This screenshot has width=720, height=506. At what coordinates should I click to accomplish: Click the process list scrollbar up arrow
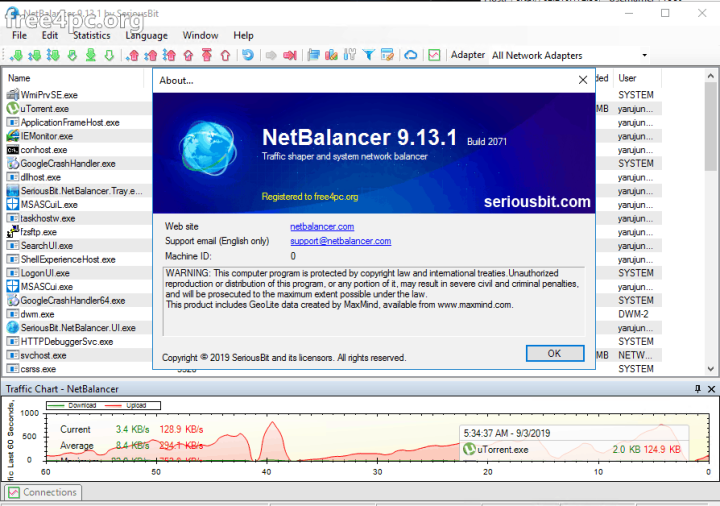pyautogui.click(x=711, y=76)
